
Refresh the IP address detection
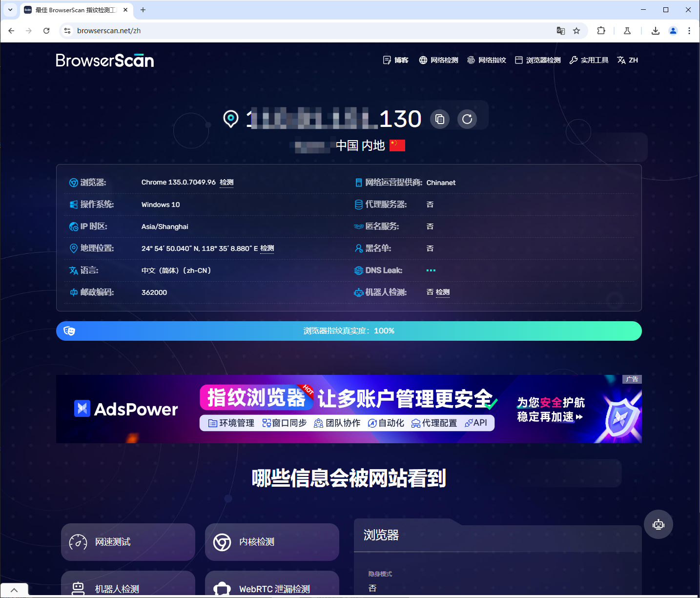click(x=467, y=119)
